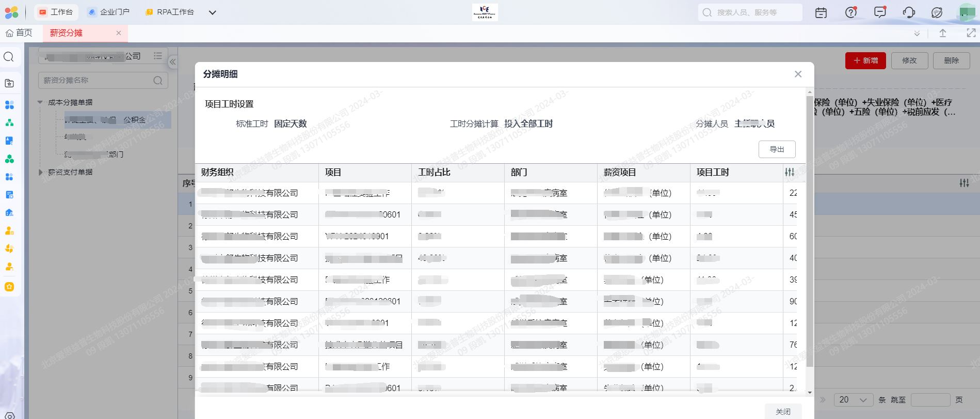Click the dialog's vertical scrollbar
The height and width of the screenshot is (419, 980).
809,232
